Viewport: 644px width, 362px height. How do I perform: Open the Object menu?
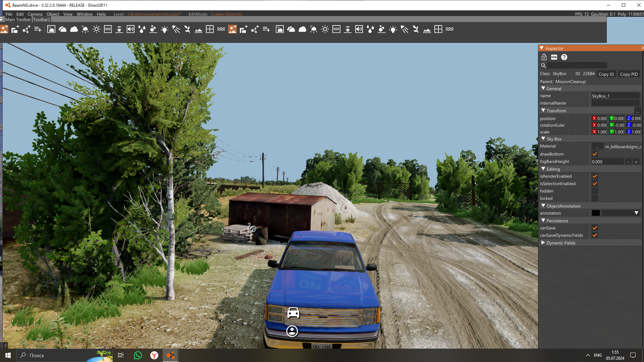click(x=53, y=14)
